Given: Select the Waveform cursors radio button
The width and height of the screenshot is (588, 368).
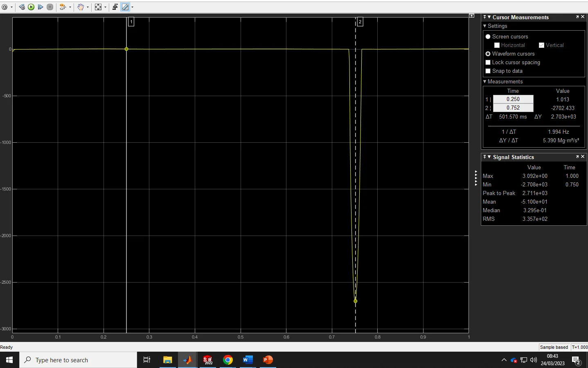Looking at the screenshot, I should (488, 54).
